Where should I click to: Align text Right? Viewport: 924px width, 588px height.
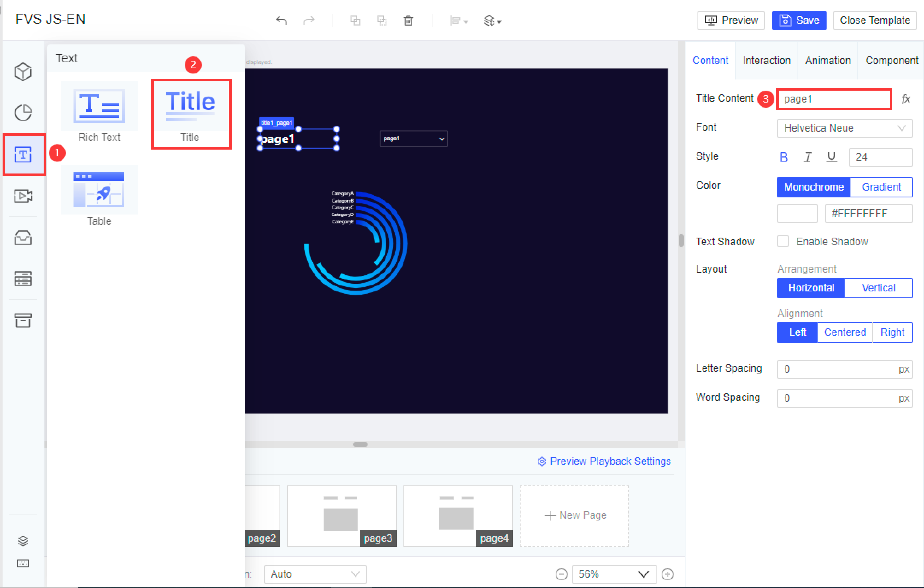click(x=892, y=332)
